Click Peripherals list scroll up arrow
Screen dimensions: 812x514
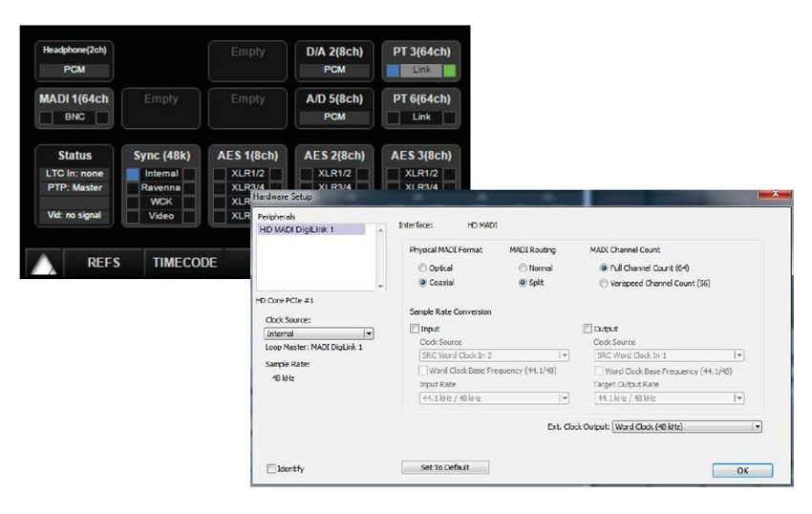pyautogui.click(x=380, y=230)
